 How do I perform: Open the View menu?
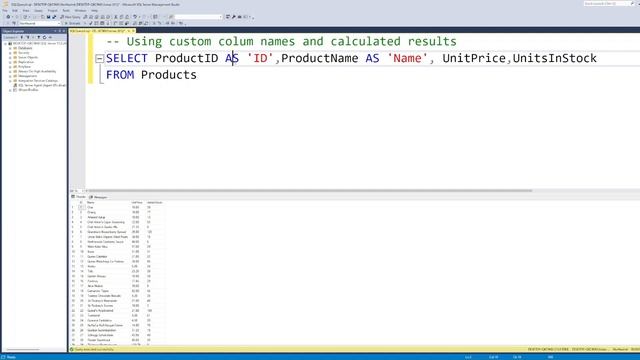(26, 11)
